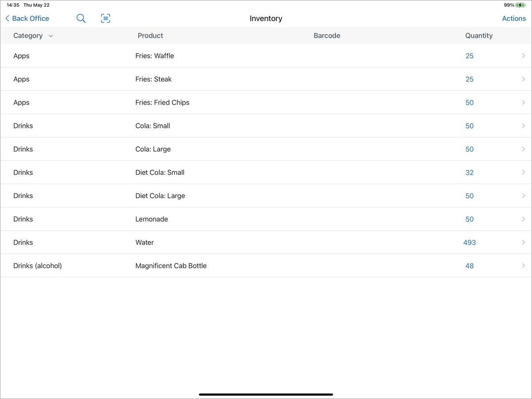Expand details for the Diet Cola: Large row
This screenshot has height=399, width=532.
point(524,196)
